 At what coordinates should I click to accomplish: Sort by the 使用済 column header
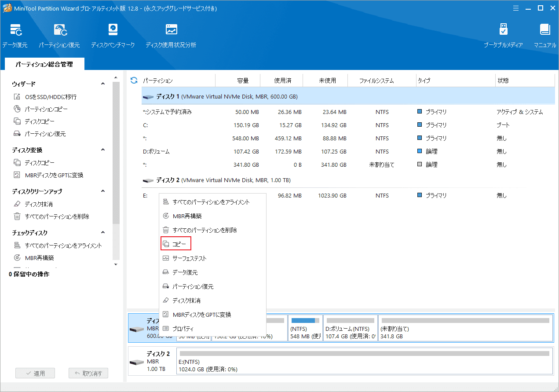282,81
